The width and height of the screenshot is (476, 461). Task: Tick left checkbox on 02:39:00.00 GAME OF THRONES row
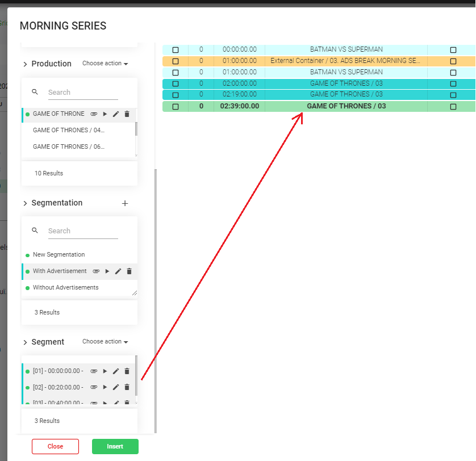(176, 106)
